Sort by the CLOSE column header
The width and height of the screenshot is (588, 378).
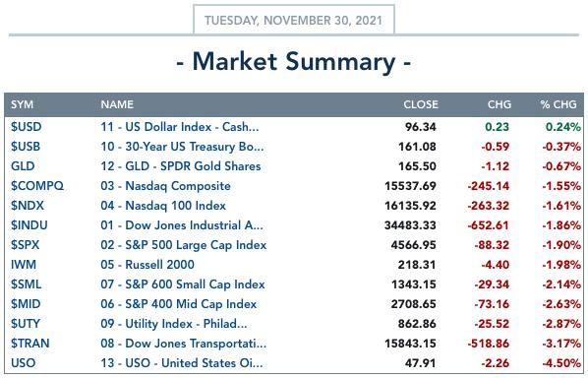[x=421, y=104]
